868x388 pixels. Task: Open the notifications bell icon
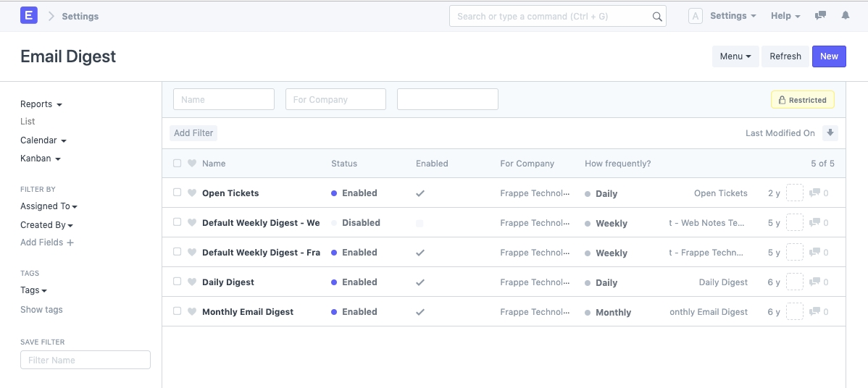click(x=845, y=16)
